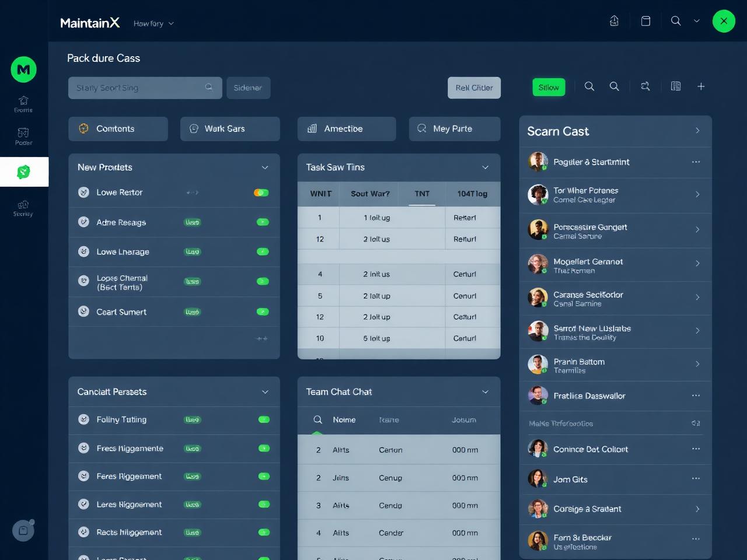Click the round clipboard button in the bottom-left corner
The width and height of the screenshot is (747, 560).
click(23, 530)
